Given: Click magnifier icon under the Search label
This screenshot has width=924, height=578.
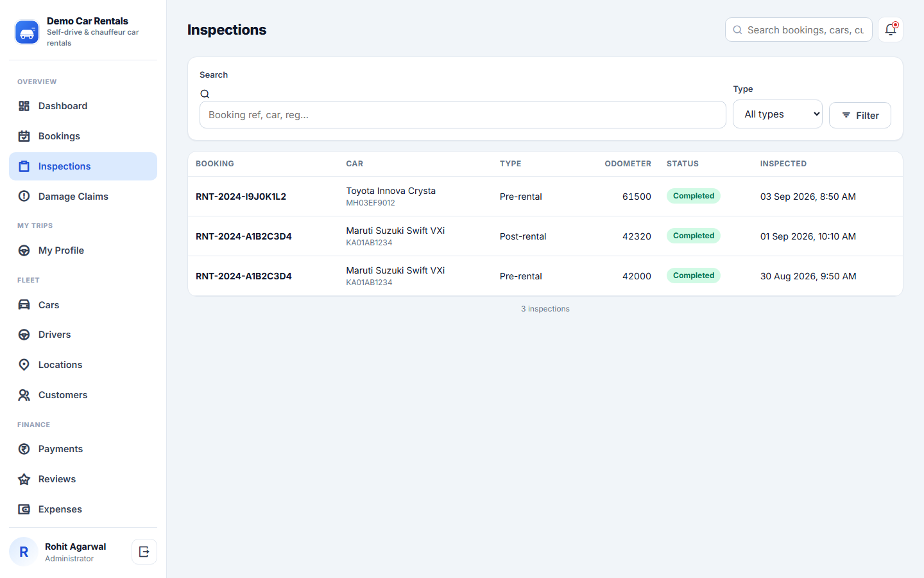Looking at the screenshot, I should (205, 94).
